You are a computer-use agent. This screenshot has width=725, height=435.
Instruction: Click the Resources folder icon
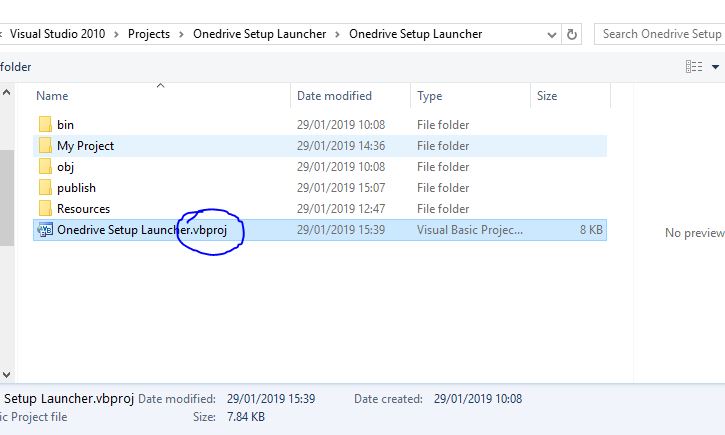click(x=45, y=208)
